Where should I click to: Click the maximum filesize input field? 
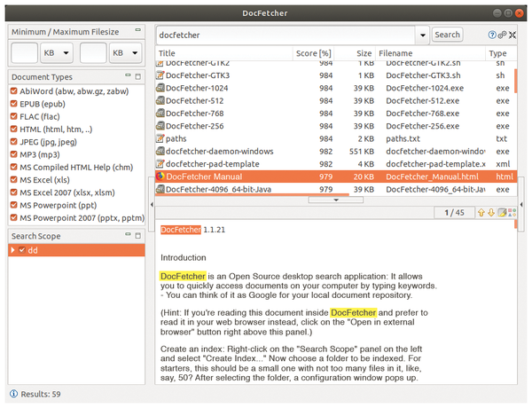point(93,52)
